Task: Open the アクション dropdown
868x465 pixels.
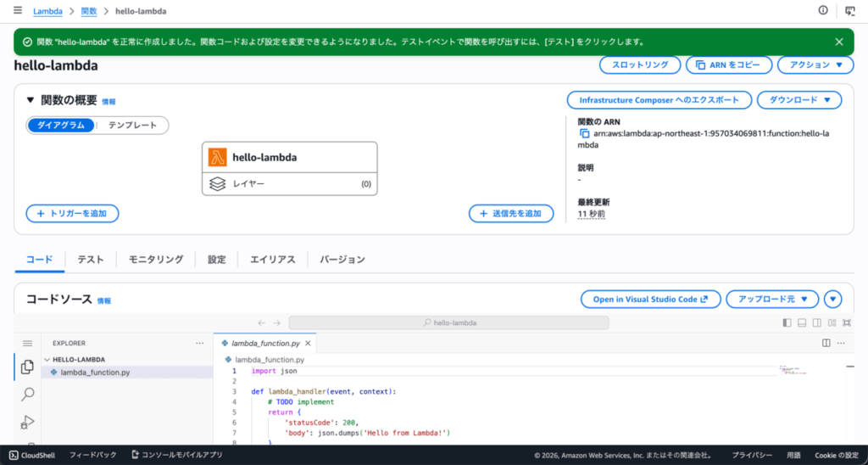Action: pos(815,64)
